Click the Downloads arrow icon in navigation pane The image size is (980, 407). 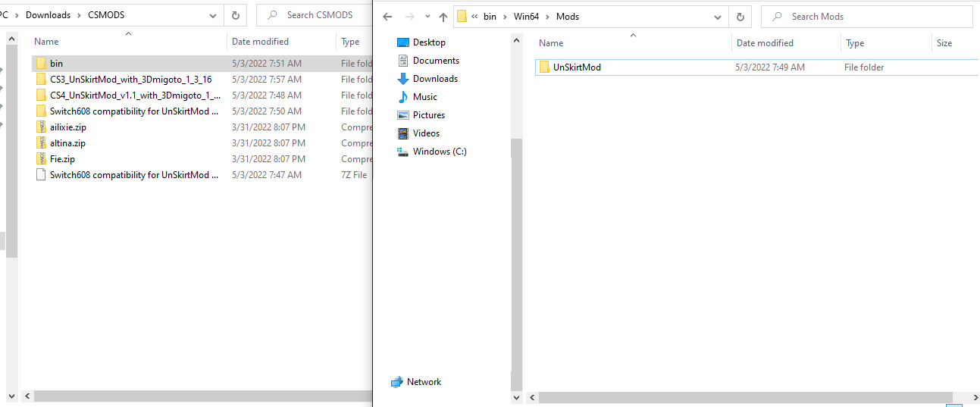click(403, 79)
